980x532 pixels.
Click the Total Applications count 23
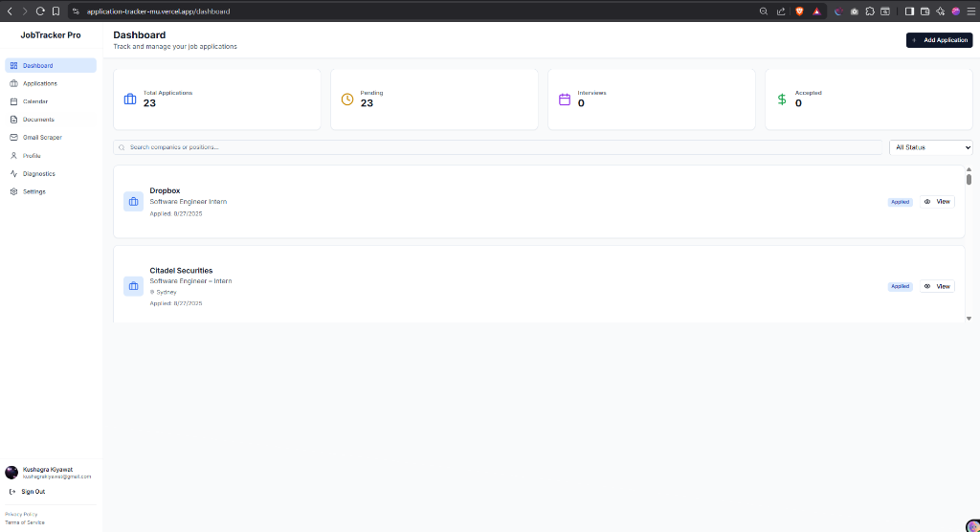tap(149, 103)
